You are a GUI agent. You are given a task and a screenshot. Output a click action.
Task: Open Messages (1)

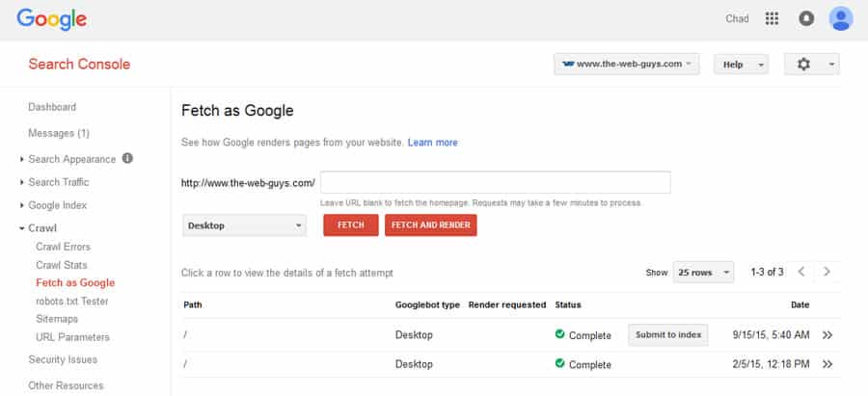tap(59, 133)
